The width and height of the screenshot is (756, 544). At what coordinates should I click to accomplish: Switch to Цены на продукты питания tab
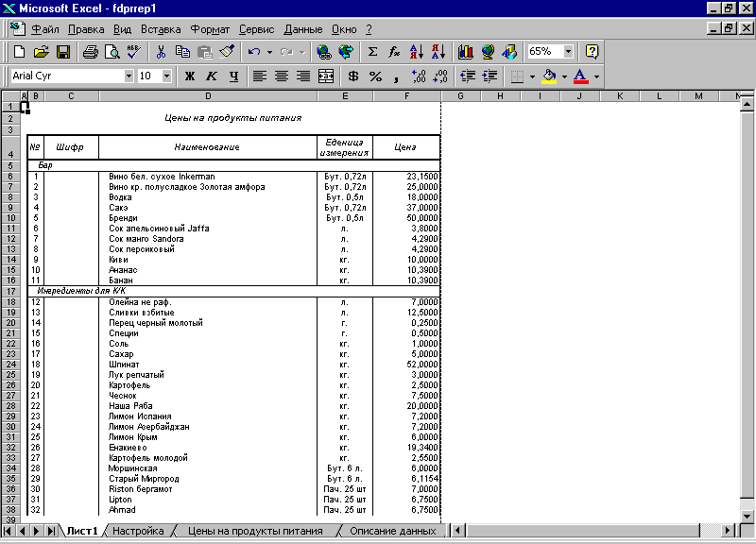click(x=255, y=531)
